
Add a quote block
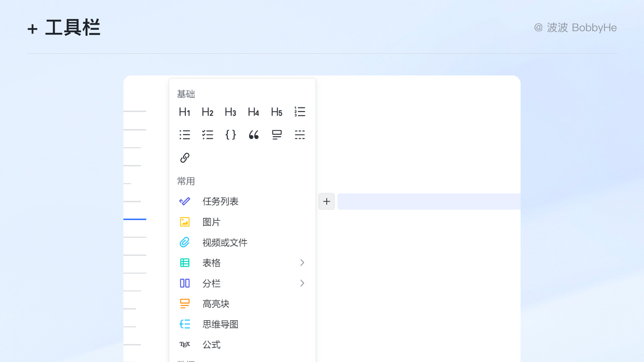pyautogui.click(x=254, y=135)
